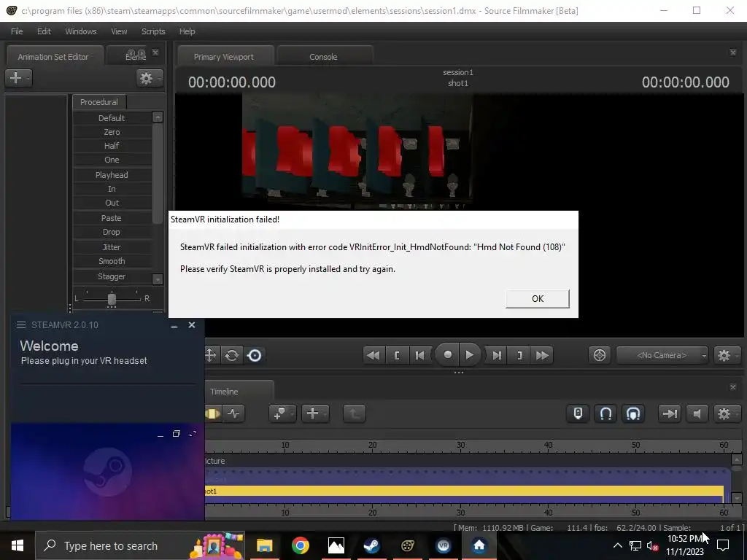This screenshot has height=560, width=747.
Task: Open the No Camera dropdown
Action: tap(662, 355)
